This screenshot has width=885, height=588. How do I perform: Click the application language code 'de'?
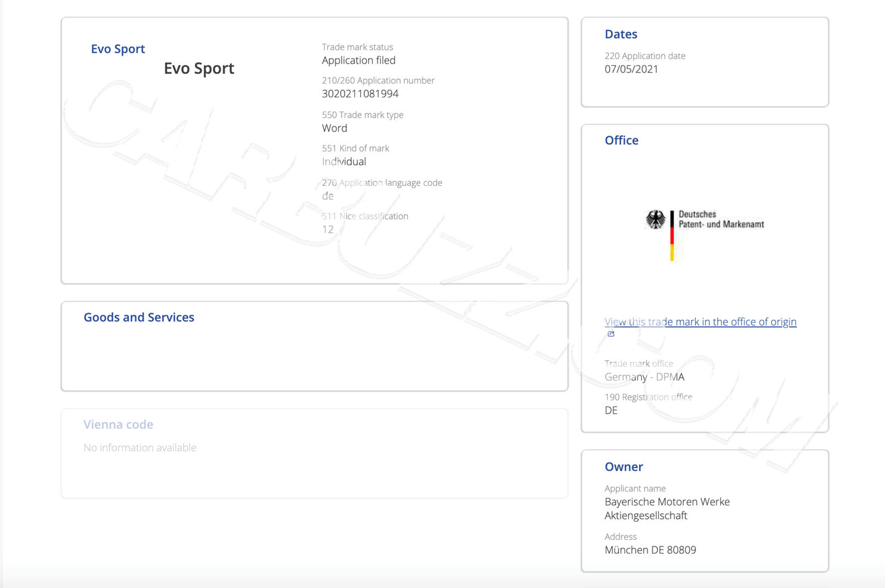tap(328, 196)
